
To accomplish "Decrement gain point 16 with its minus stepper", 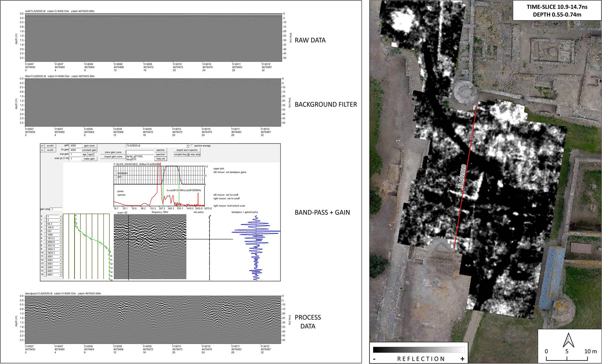I will pyautogui.click(x=45, y=275).
